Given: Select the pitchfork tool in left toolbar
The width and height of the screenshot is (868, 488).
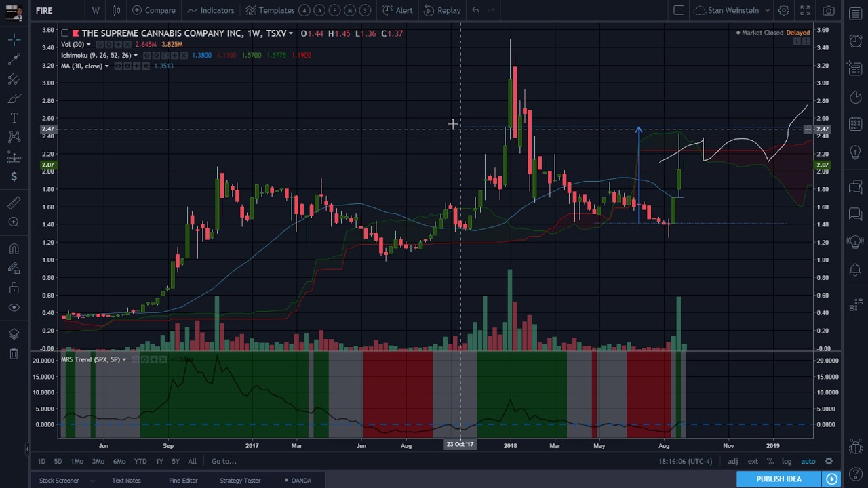Looking at the screenshot, I should coord(14,79).
